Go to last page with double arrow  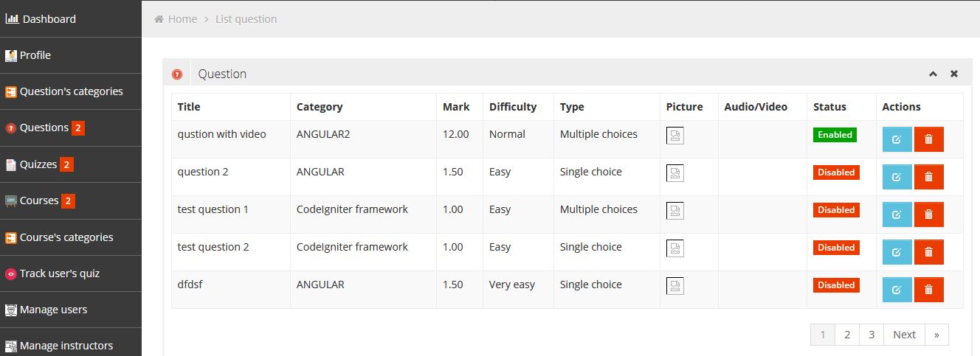(936, 335)
